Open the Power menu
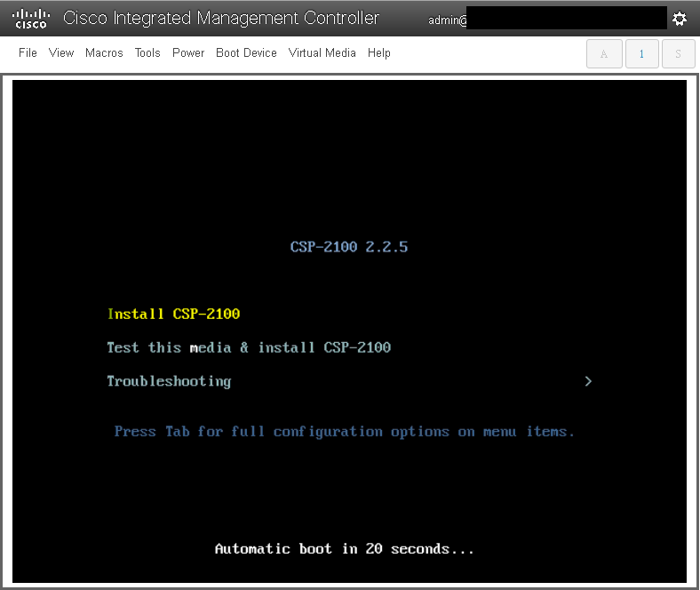This screenshot has height=590, width=700. tap(188, 52)
